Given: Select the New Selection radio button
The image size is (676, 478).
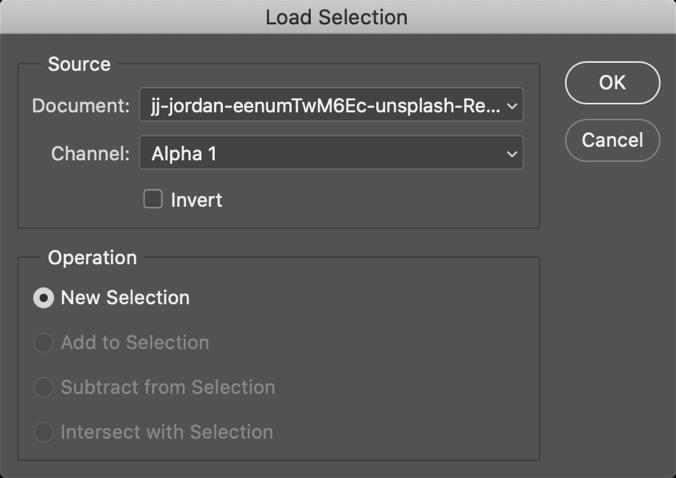Looking at the screenshot, I should (x=44, y=298).
